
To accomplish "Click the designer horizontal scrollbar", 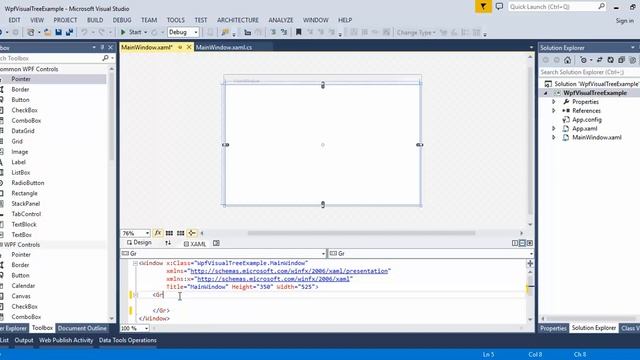I will [x=362, y=233].
